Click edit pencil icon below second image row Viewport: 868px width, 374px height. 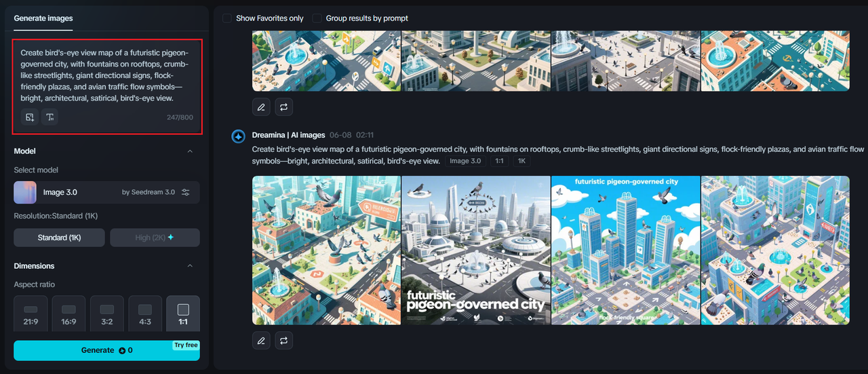click(261, 340)
